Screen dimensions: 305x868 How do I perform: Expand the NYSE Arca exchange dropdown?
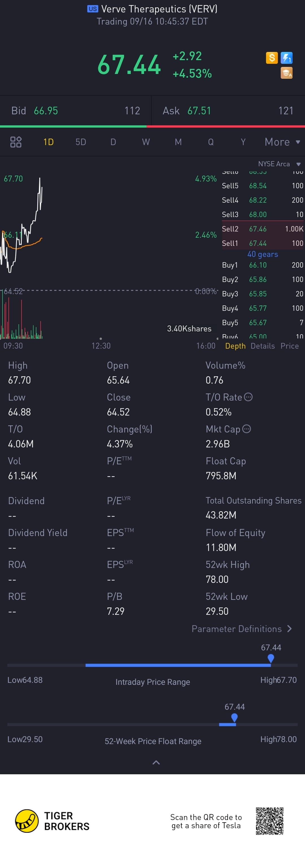[279, 164]
